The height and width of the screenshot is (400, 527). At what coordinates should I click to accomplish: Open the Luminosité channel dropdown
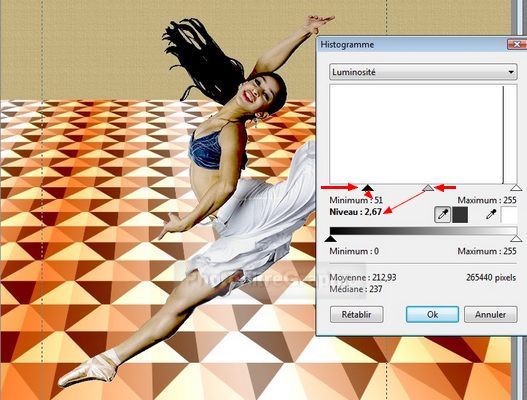(423, 72)
